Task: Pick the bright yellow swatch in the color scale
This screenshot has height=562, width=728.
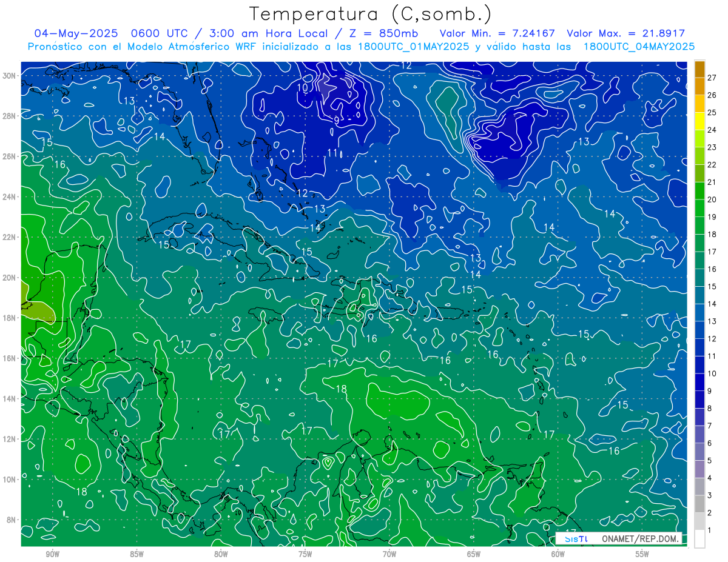Action: click(x=699, y=121)
